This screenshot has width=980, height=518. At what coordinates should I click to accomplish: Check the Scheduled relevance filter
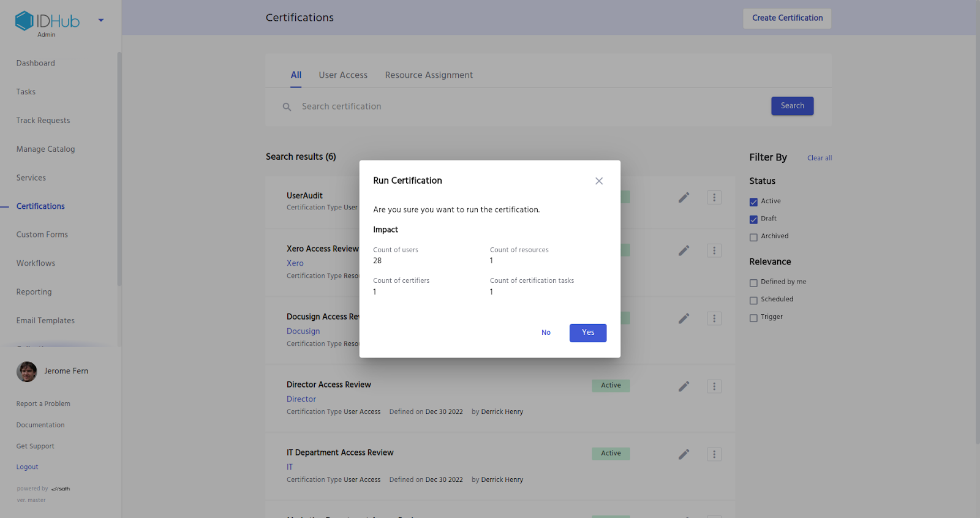(753, 300)
